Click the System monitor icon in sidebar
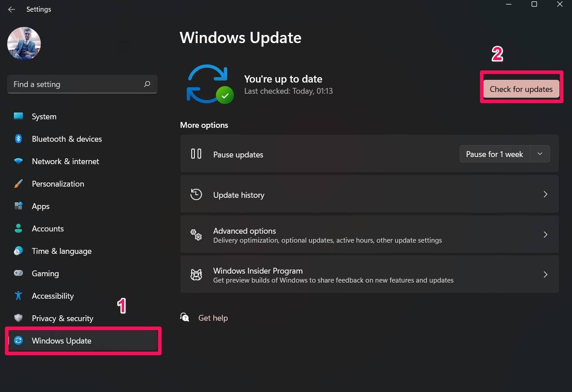The width and height of the screenshot is (572, 392). coord(18,117)
